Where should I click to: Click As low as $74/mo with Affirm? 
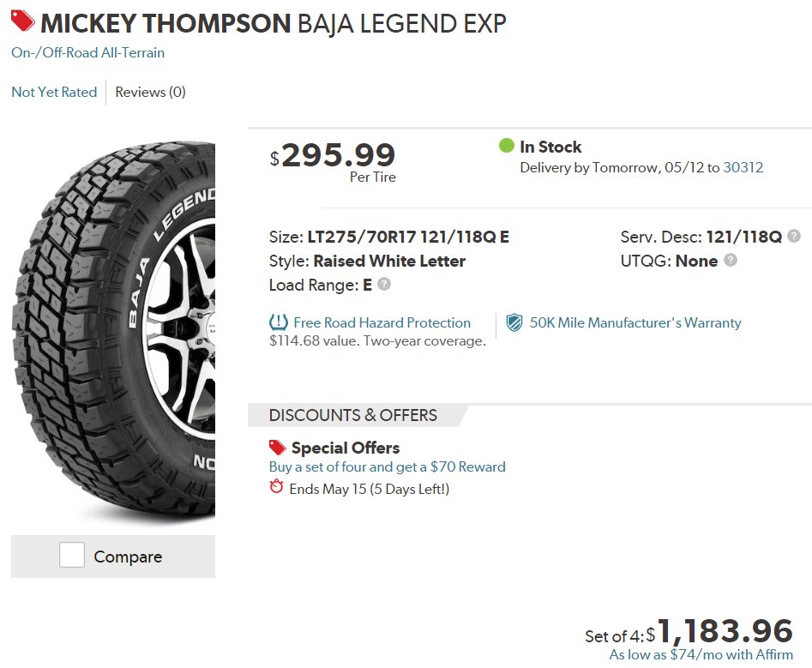click(701, 654)
